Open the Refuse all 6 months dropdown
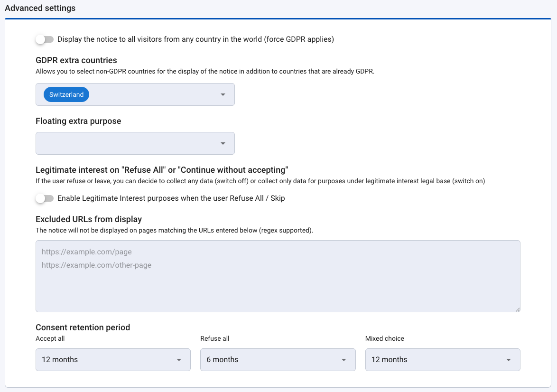The width and height of the screenshot is (557, 392). pos(270,360)
